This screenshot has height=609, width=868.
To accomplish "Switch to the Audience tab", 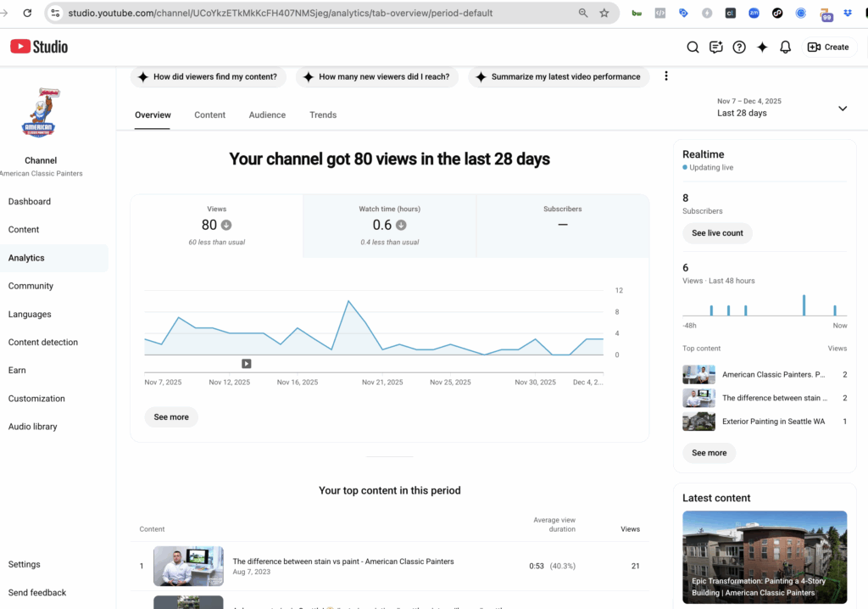I will (268, 115).
